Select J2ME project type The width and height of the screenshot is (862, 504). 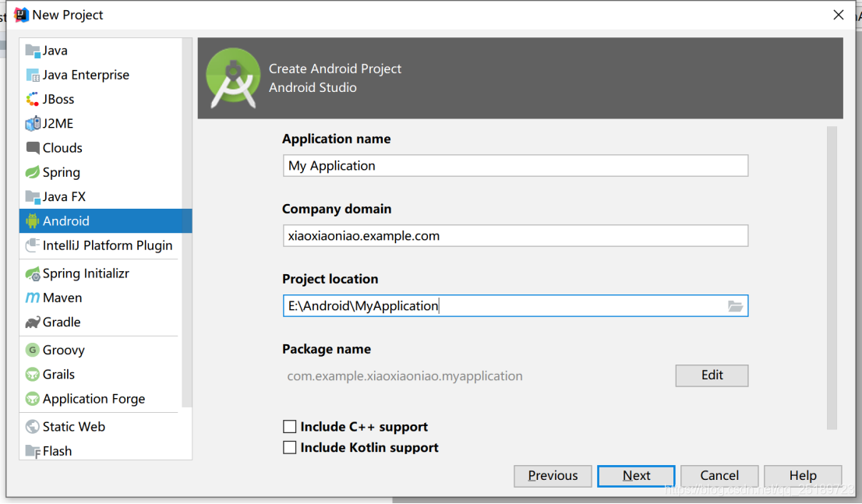105,124
